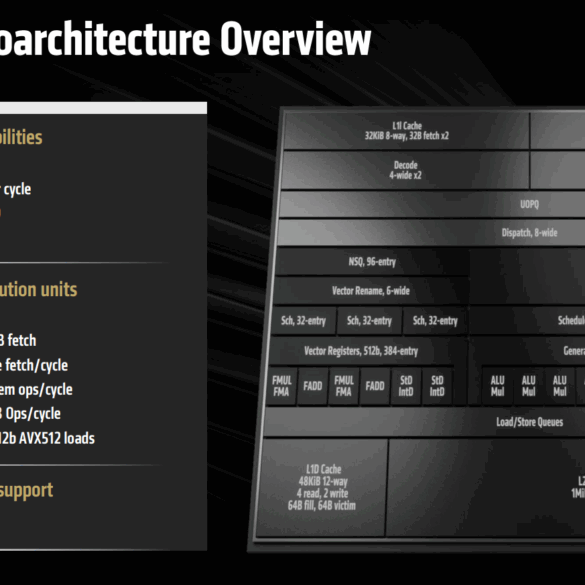This screenshot has width=585, height=585.
Task: Select the UOPQ block in the diagram
Action: coord(432,204)
